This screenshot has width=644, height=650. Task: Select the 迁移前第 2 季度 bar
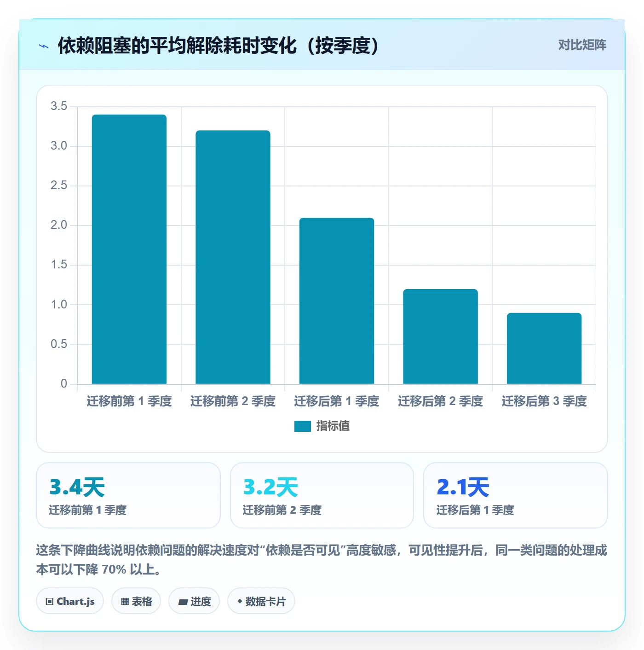[233, 257]
